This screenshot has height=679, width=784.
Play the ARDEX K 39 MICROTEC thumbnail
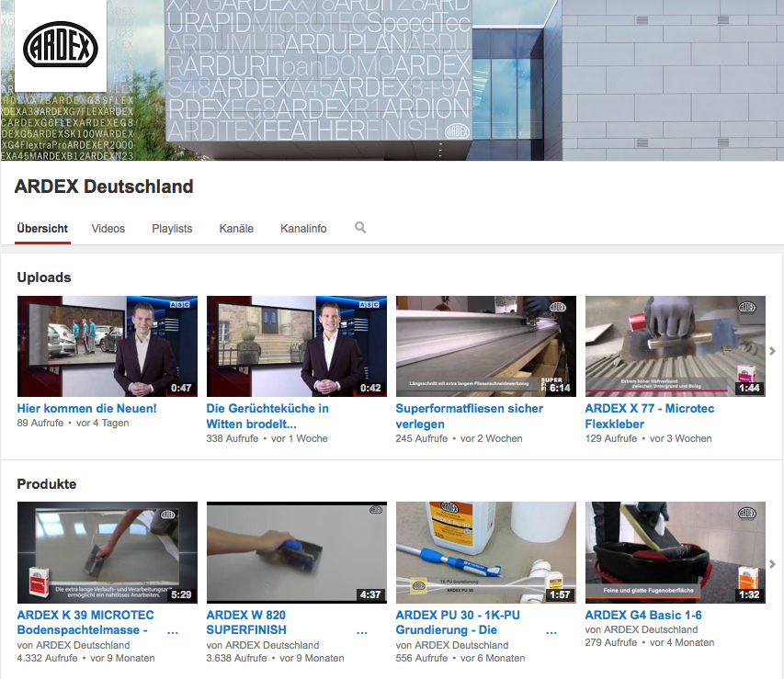tap(108, 552)
